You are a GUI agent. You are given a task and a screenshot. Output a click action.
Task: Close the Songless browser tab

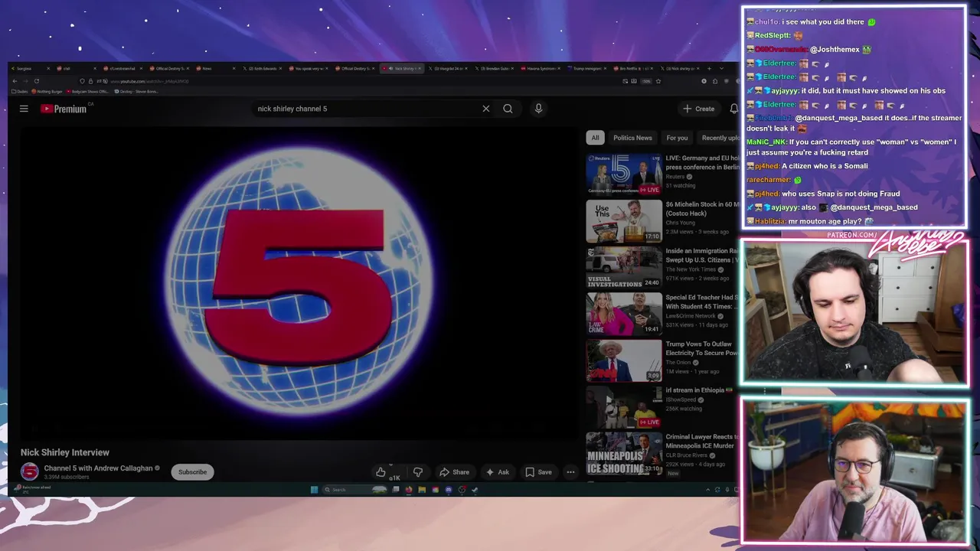coord(48,68)
